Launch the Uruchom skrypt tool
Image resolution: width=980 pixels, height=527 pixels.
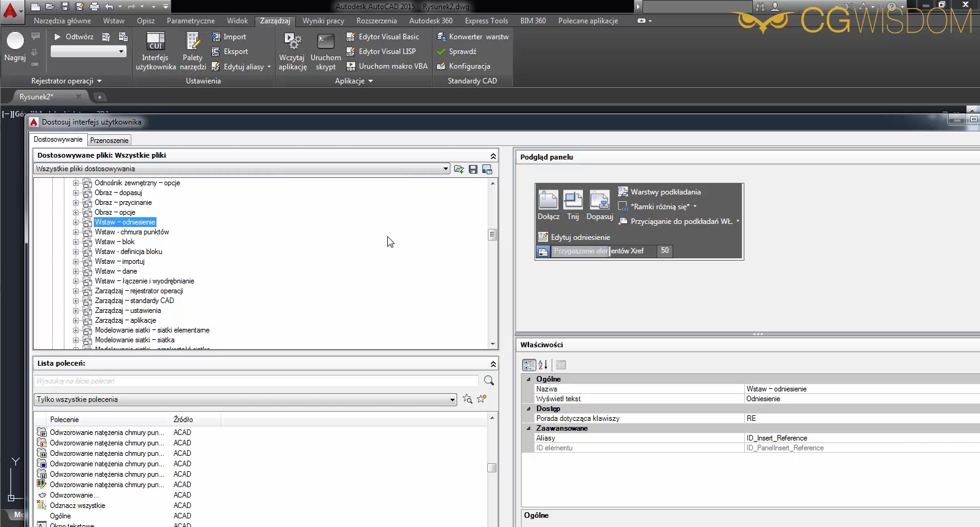pyautogui.click(x=325, y=42)
